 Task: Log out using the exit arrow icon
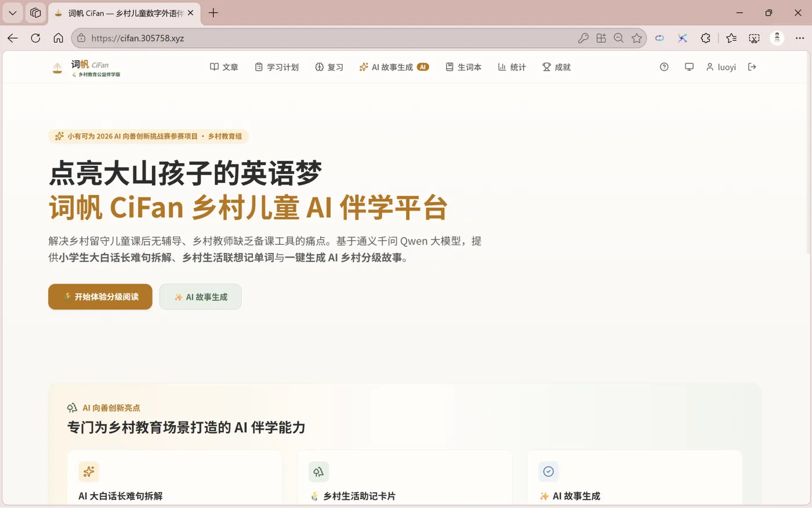coord(752,67)
